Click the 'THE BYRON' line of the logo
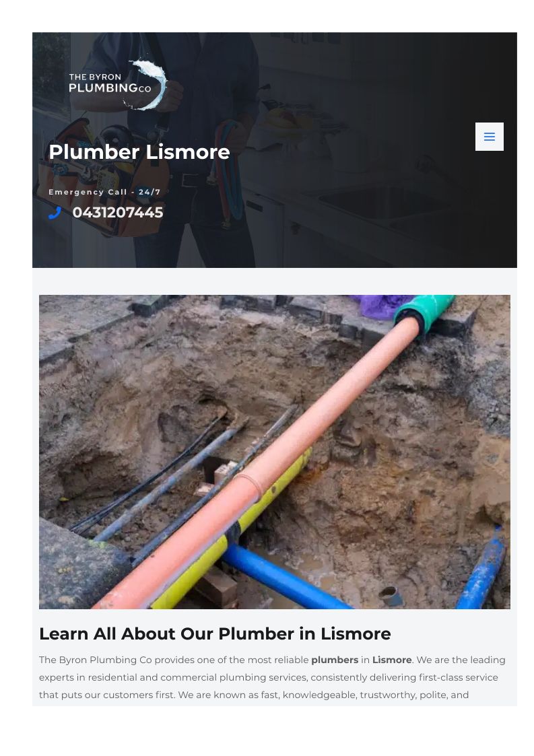Image resolution: width=534 pixels, height=756 pixels. pos(95,77)
